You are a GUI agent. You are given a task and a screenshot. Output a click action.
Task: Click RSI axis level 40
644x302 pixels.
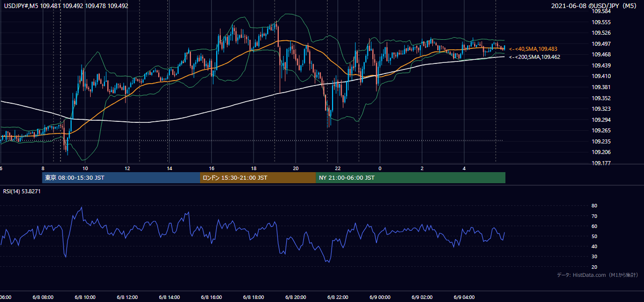coord(594,246)
